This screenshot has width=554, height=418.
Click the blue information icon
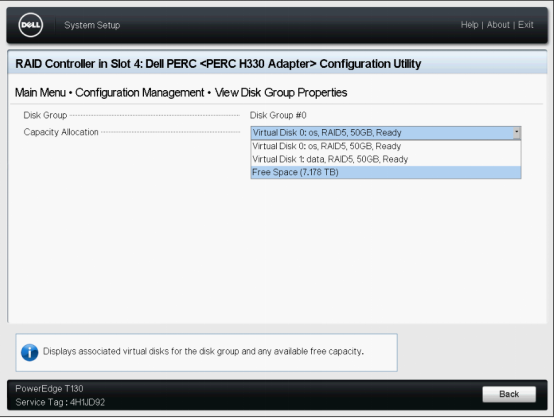coord(30,352)
